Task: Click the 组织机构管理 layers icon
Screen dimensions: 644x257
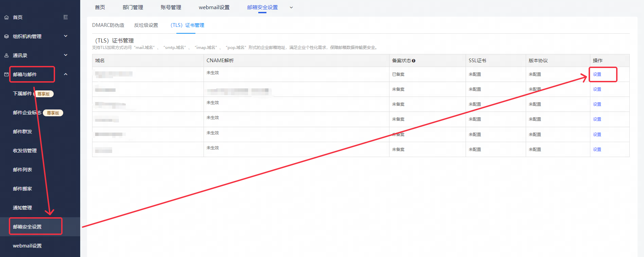Action: pos(6,36)
